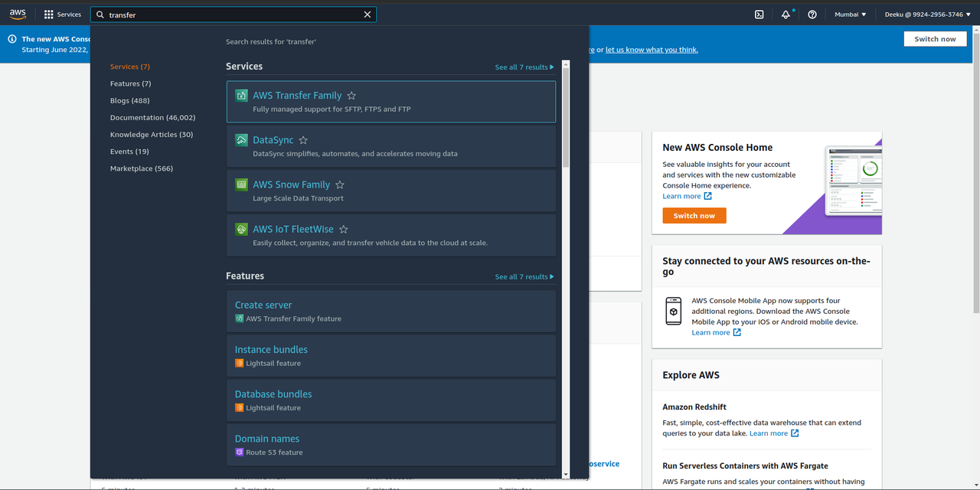This screenshot has height=490, width=980.
Task: Click the AWS Transfer Family service icon
Action: (241, 96)
